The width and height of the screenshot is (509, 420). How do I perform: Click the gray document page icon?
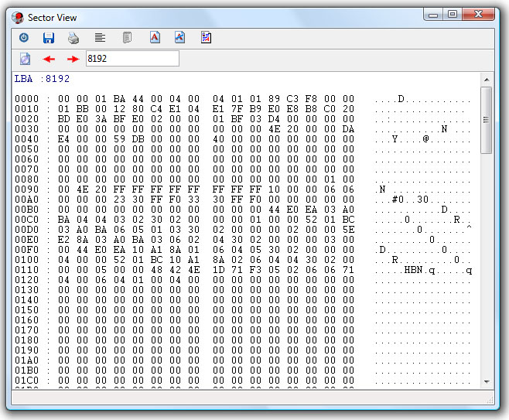127,37
